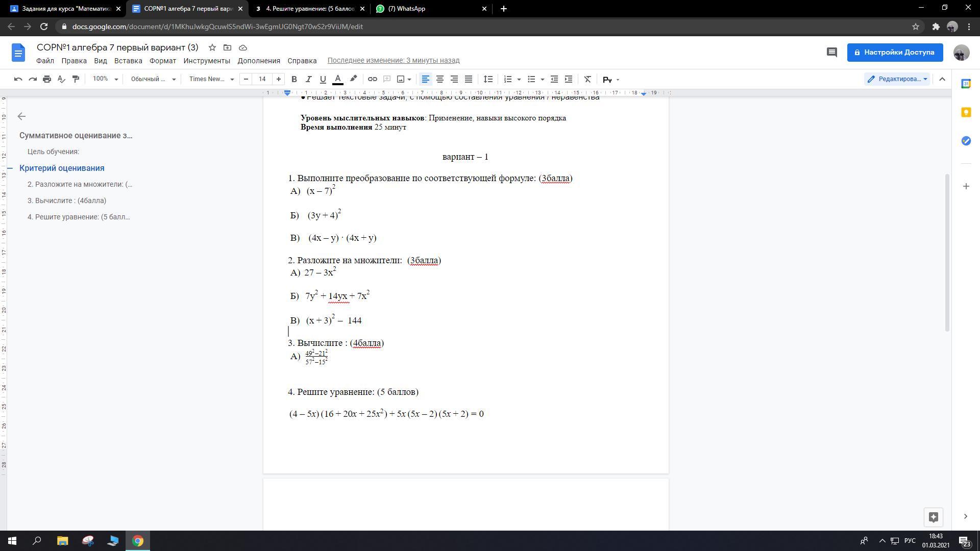Open the Times New Roman font dropdown
Screen dimensions: 980x551
[x=211, y=79]
